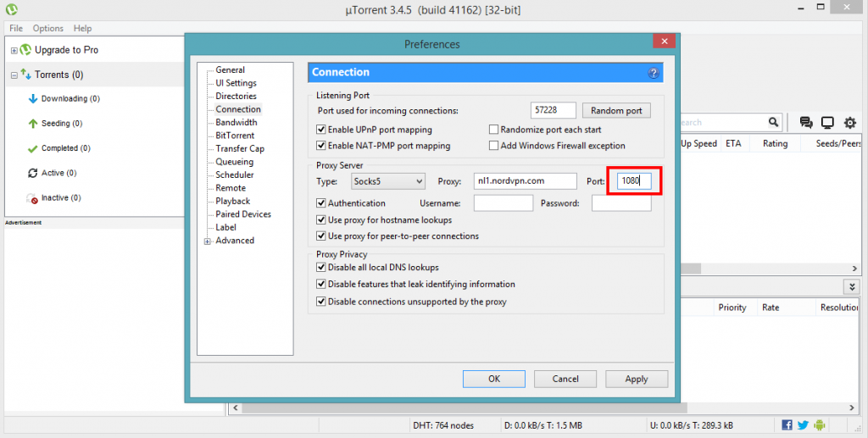This screenshot has height=438, width=868.
Task: Open help with the blue question mark icon
Action: [654, 73]
